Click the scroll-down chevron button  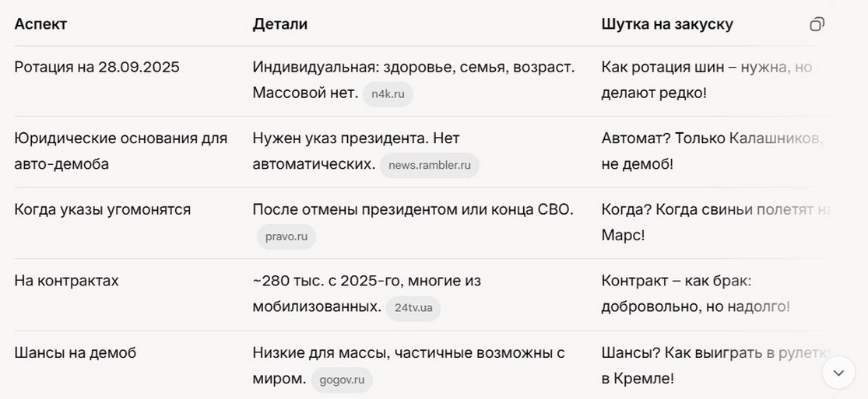pos(838,373)
